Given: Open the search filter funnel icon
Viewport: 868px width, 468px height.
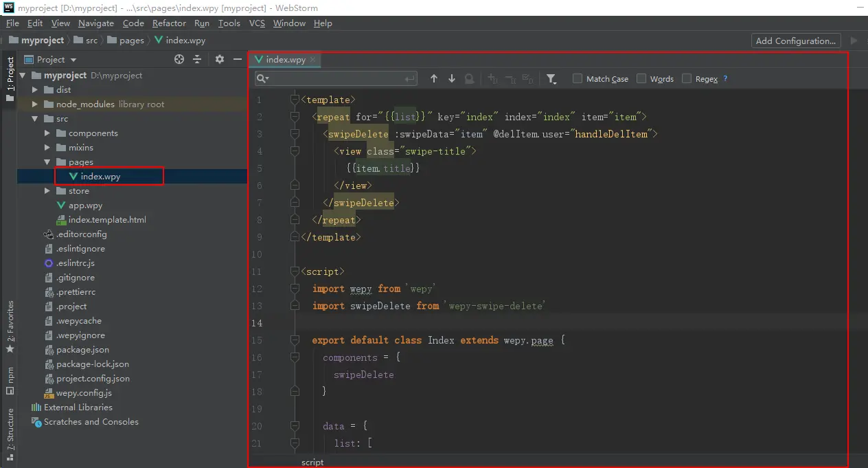Looking at the screenshot, I should [551, 79].
